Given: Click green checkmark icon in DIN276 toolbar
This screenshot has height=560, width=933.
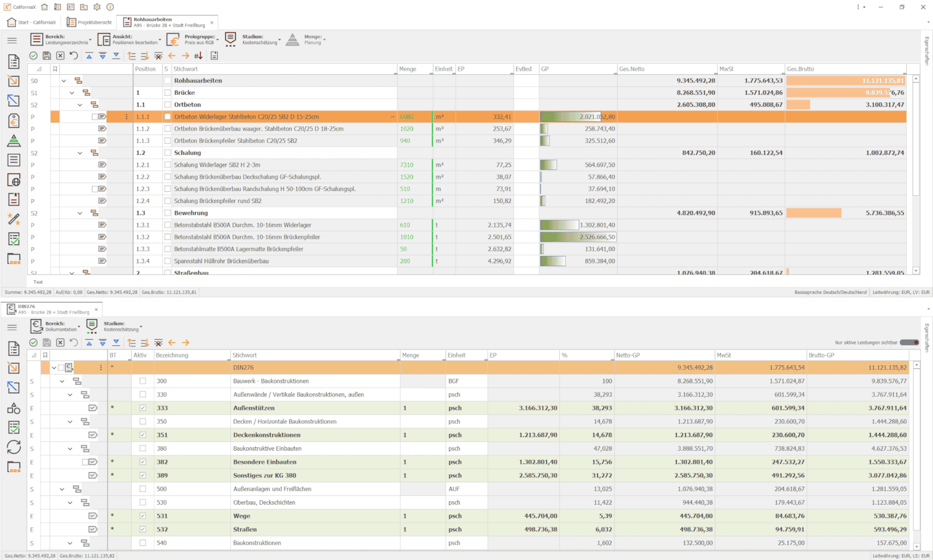Looking at the screenshot, I should [33, 343].
